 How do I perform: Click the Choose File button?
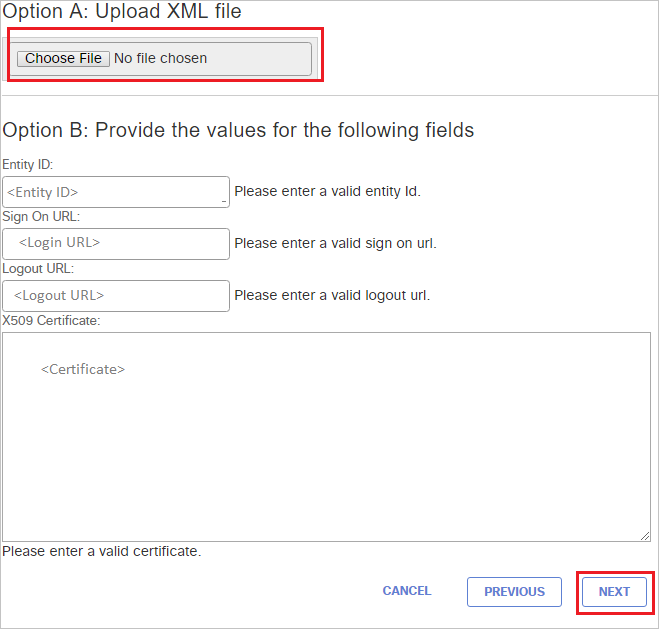point(63,58)
